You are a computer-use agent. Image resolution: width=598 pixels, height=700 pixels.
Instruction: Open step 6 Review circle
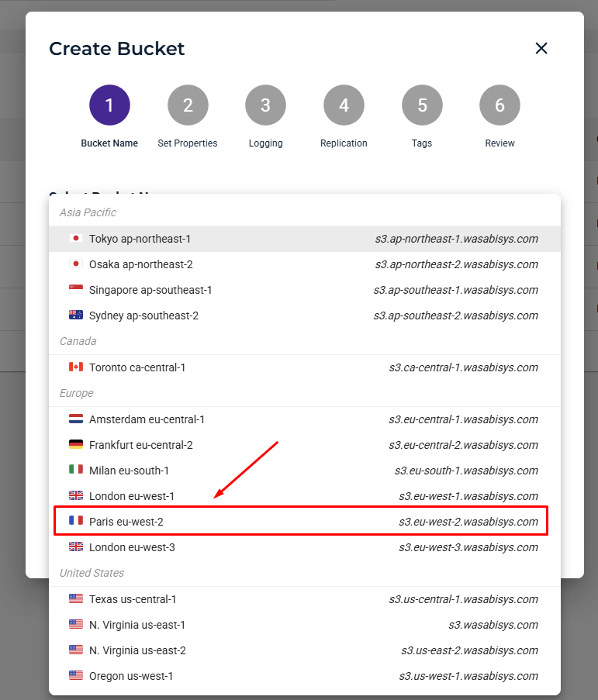499,105
